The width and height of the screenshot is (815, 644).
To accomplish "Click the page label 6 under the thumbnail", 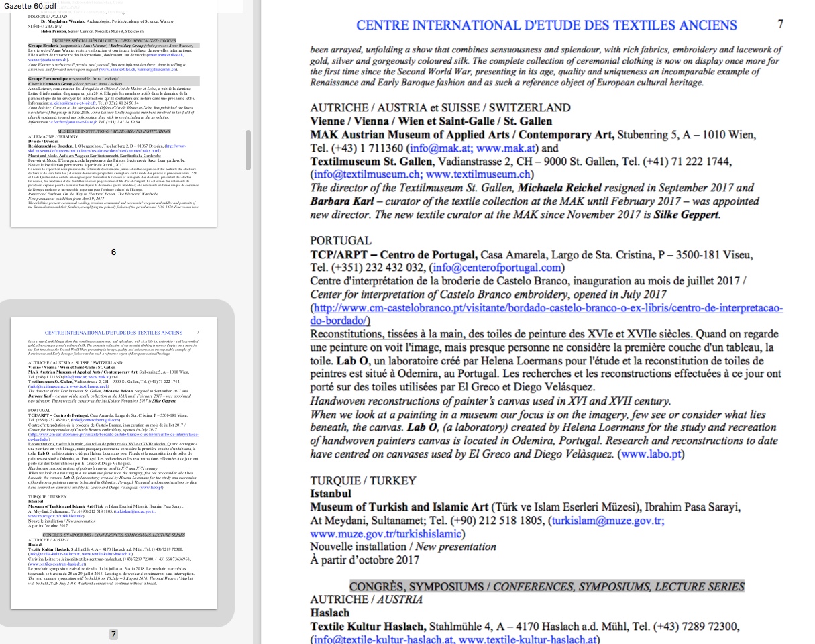I will click(x=113, y=252).
